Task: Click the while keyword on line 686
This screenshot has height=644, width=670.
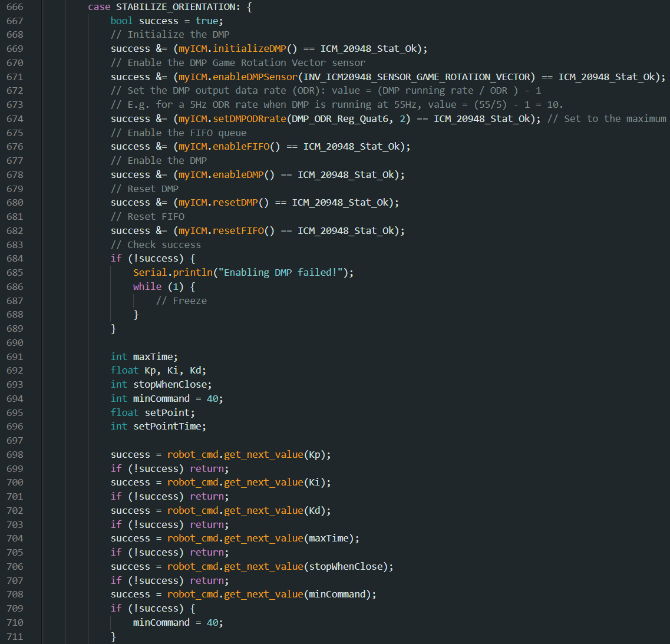Action: click(x=147, y=287)
